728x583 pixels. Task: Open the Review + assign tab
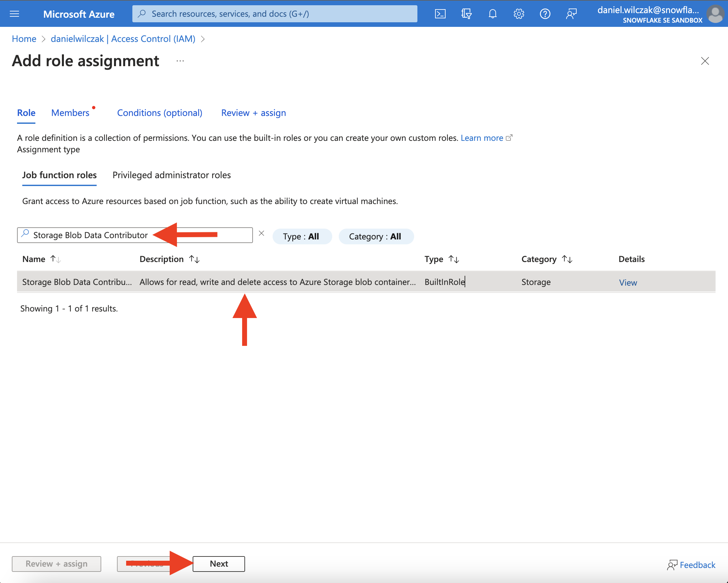254,113
